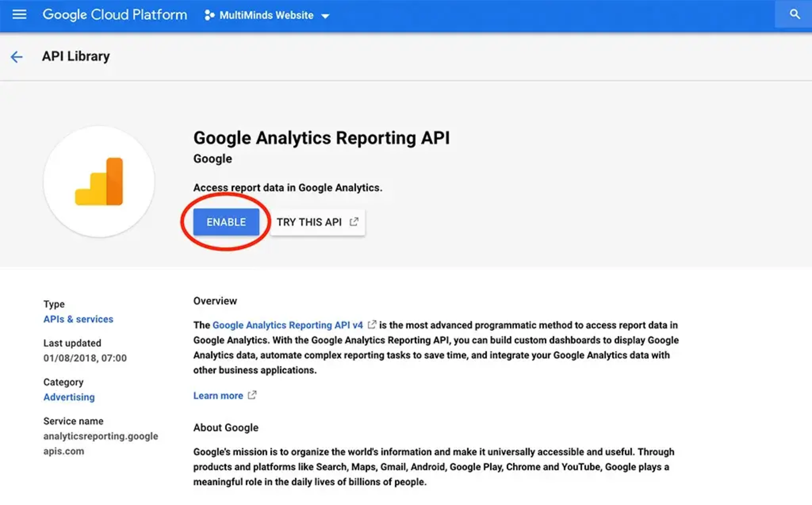812x505 pixels.
Task: Open the MultiMinds Website project dropdown
Action: [266, 15]
